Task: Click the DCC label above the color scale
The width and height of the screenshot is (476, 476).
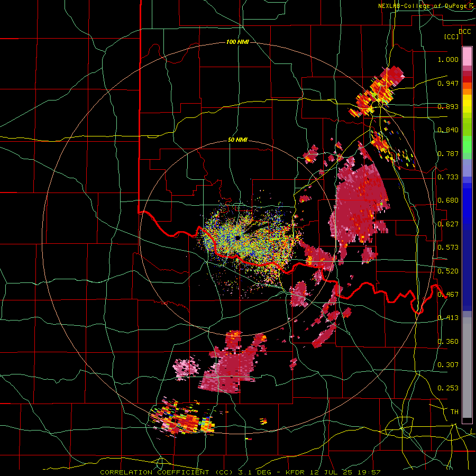Action: point(464,32)
